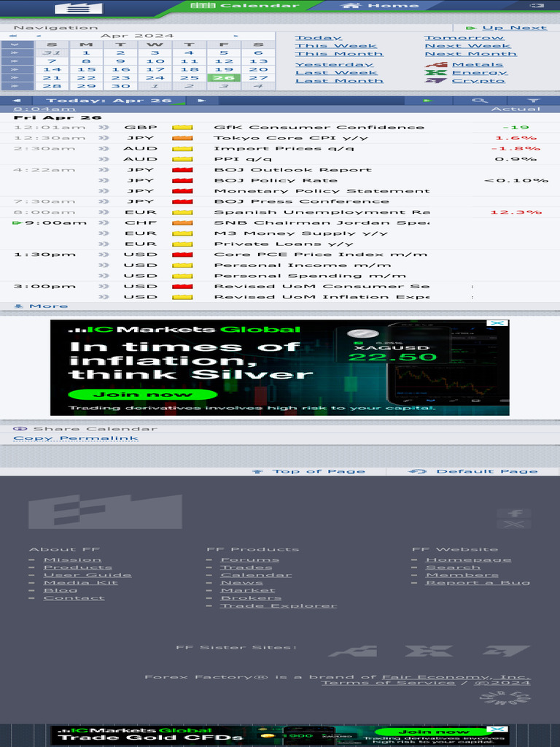Select April 26 in mini calendar
The height and width of the screenshot is (747, 560).
click(x=224, y=77)
